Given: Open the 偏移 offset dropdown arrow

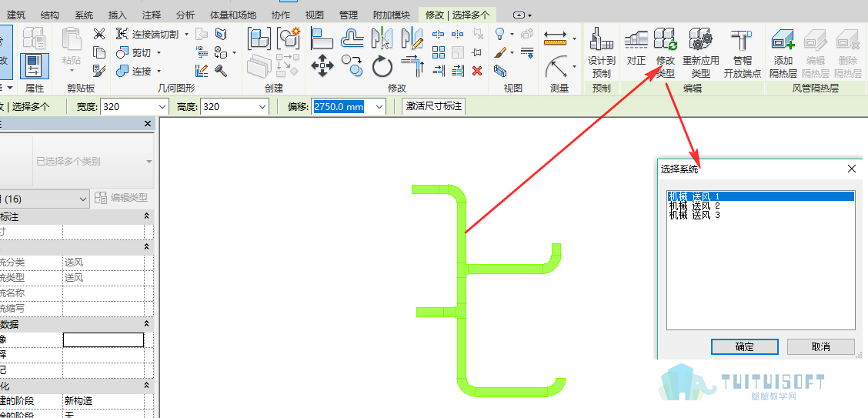Looking at the screenshot, I should (379, 106).
